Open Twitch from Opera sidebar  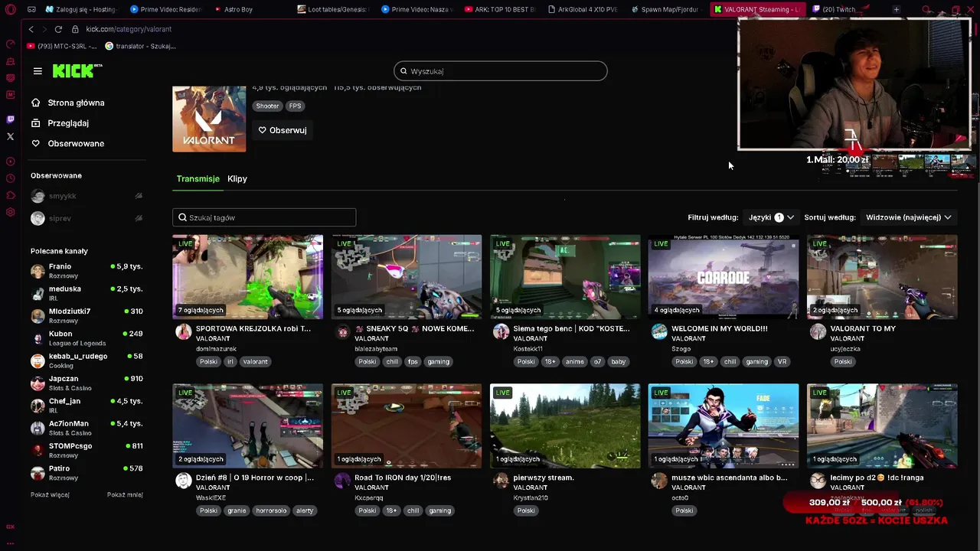click(x=10, y=119)
